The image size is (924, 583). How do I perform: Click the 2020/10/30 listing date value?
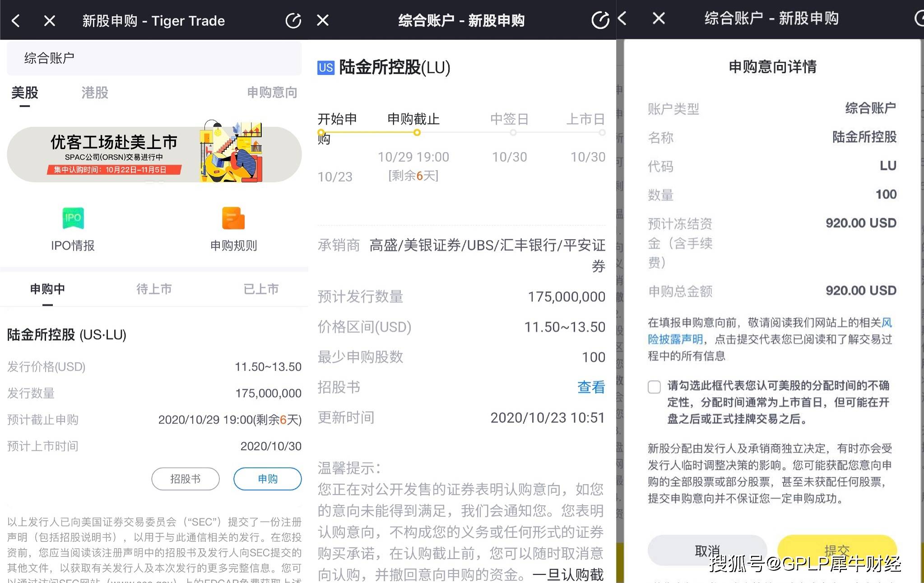[271, 446]
